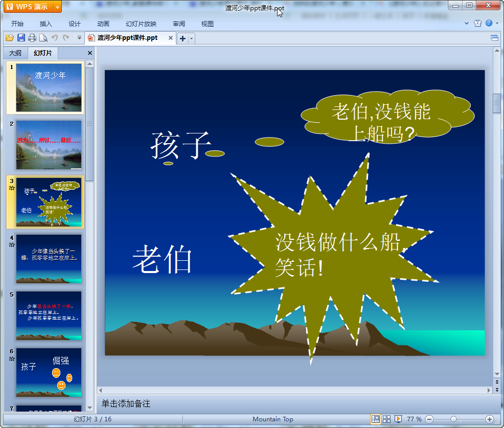Image resolution: width=504 pixels, height=428 pixels.
Task: Click the Print icon
Action: [32, 38]
